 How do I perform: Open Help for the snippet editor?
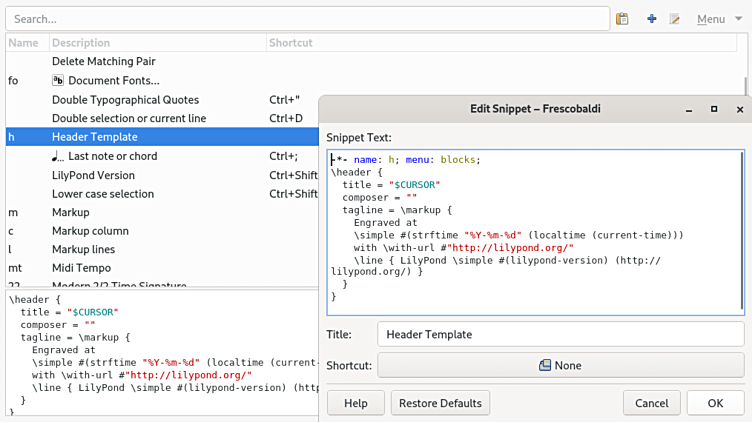click(x=355, y=403)
